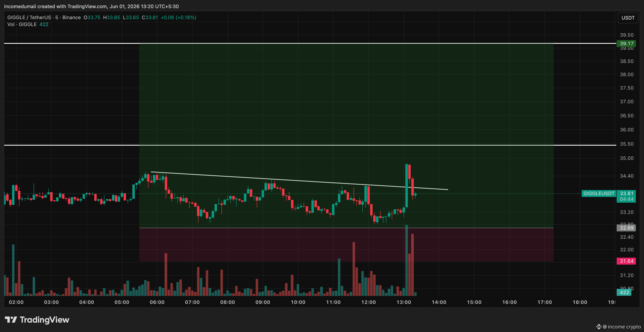Click the USDT currency button

click(628, 18)
